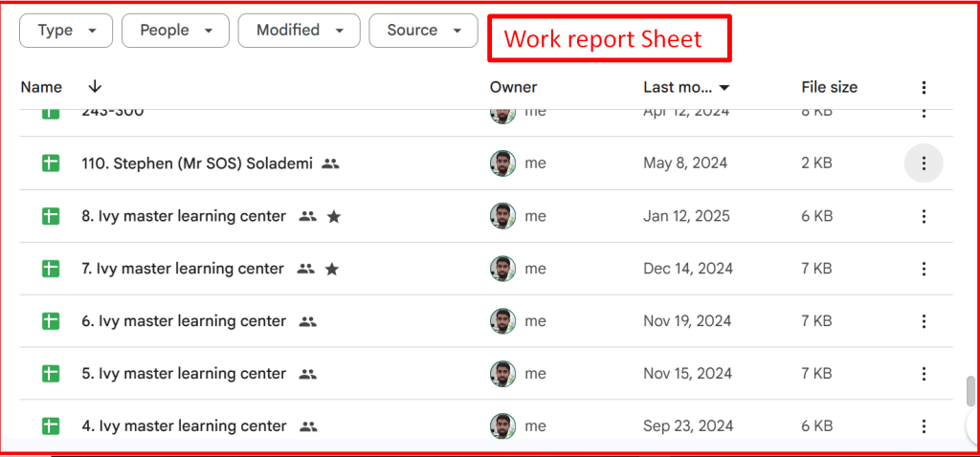Click the File size column header
Screen dimensions: 980x457
(x=829, y=87)
